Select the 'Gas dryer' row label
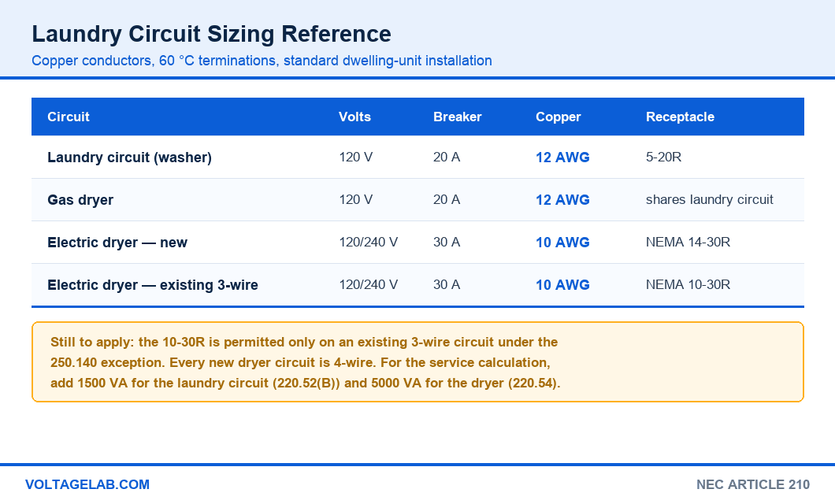835x504 pixels. click(x=80, y=200)
